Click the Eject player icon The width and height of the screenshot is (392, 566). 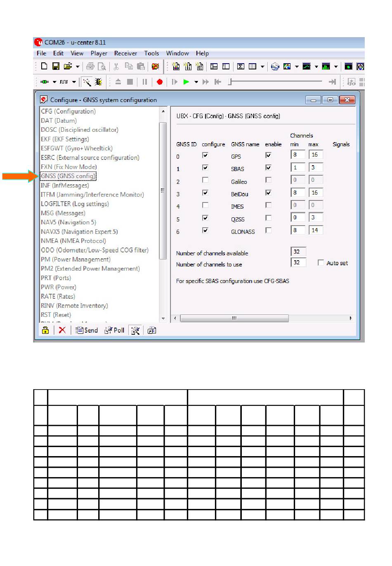point(118,82)
